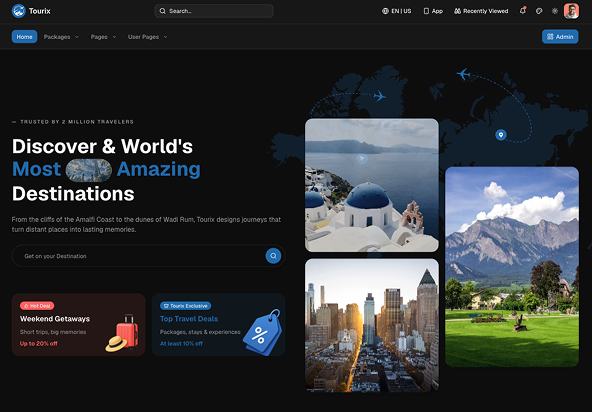Open the Santorini blue dome photo
Screen dimensions: 592x412
click(372, 185)
